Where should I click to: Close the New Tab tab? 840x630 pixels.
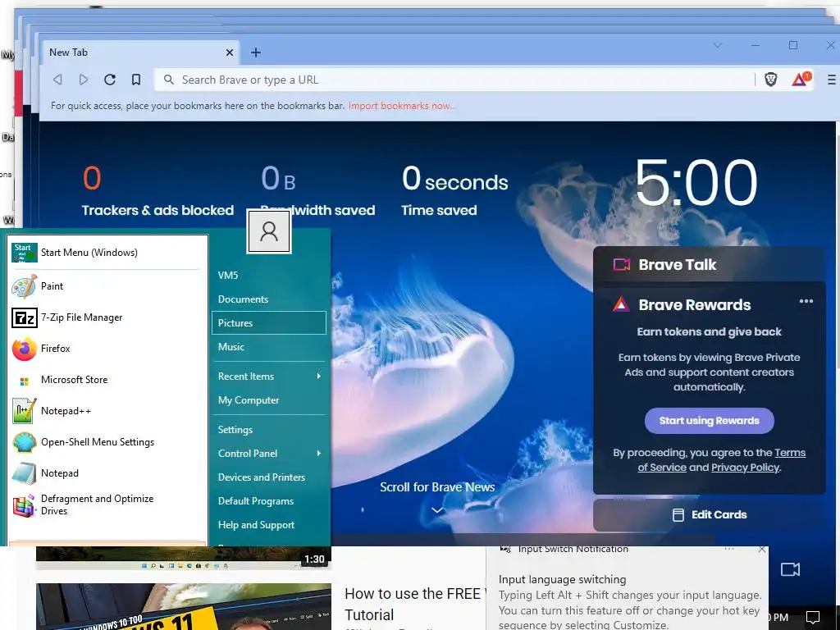point(230,52)
